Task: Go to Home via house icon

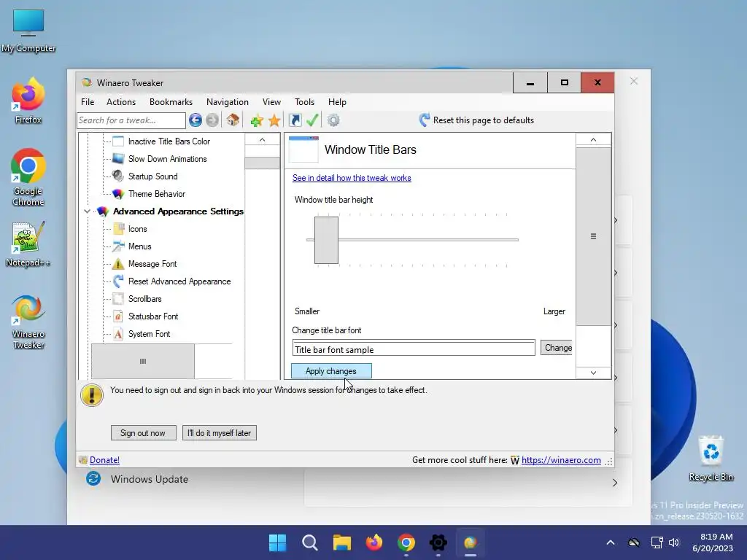Action: point(233,120)
